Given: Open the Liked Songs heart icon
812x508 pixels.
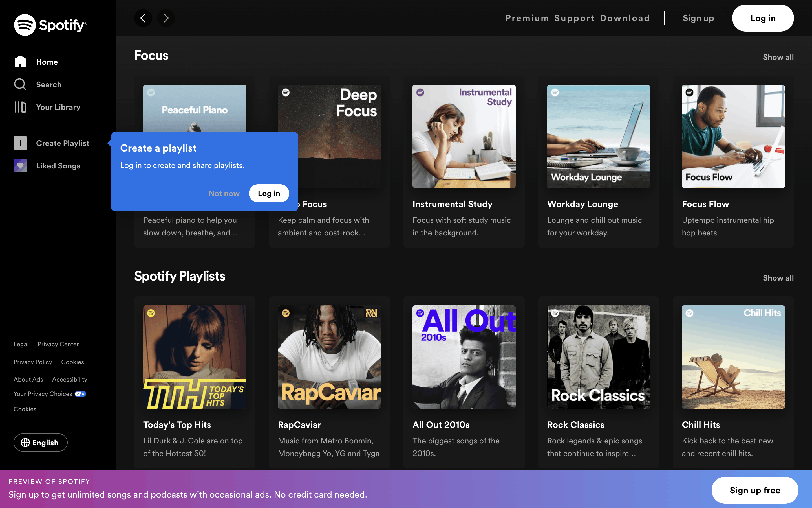Looking at the screenshot, I should [x=20, y=166].
